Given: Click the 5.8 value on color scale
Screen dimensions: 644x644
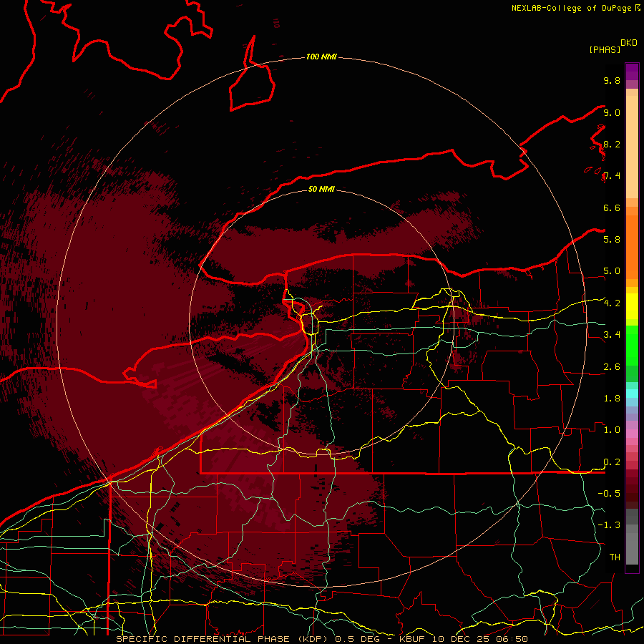Looking at the screenshot, I should [x=612, y=239].
